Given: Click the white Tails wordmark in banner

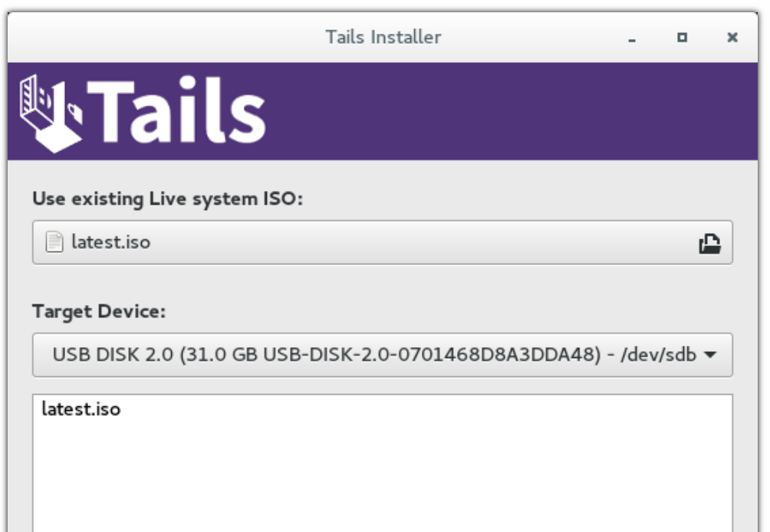Looking at the screenshot, I should point(176,111).
